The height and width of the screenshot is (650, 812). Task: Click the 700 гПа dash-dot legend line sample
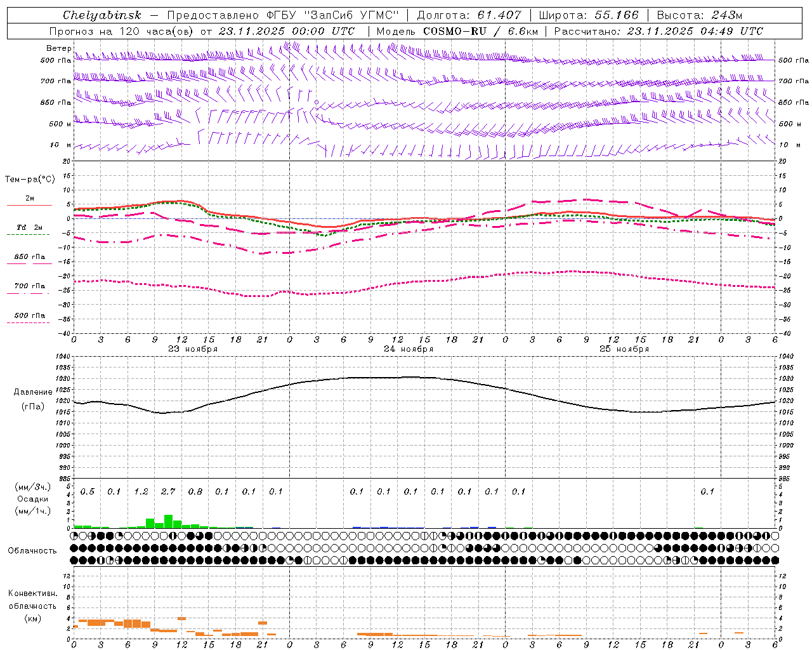point(28,293)
